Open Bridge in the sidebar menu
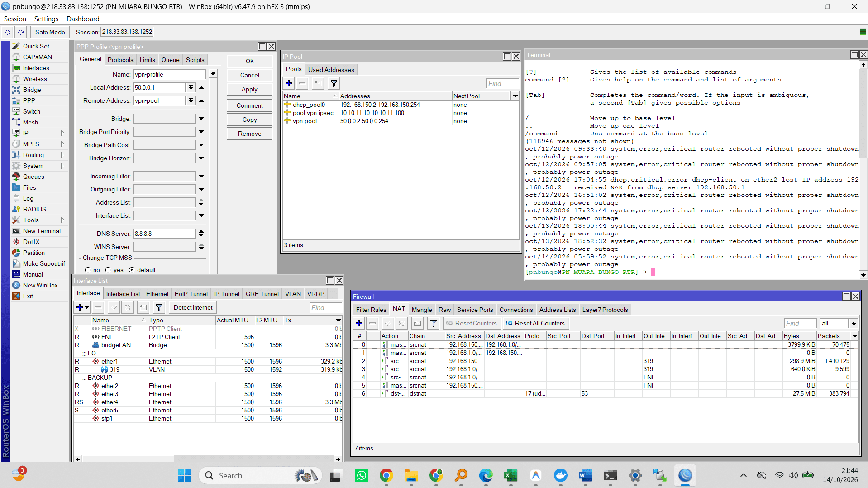868x488 pixels. [32, 90]
